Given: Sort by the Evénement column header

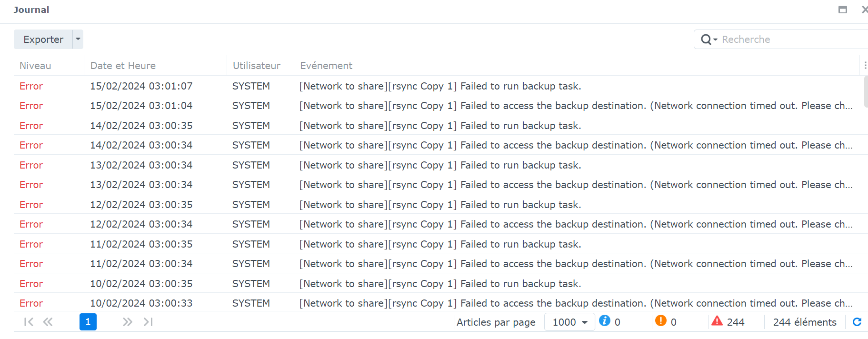Looking at the screenshot, I should click(577, 66).
